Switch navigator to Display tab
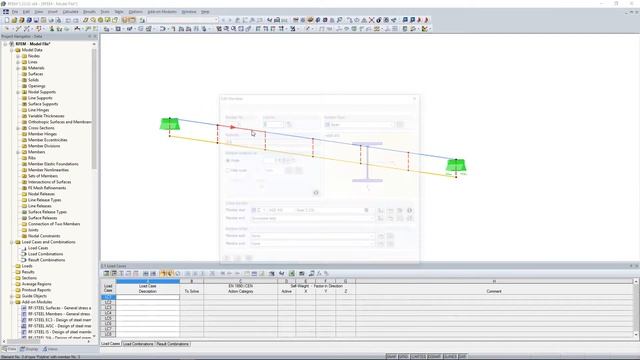The image size is (640, 360). click(x=29, y=349)
